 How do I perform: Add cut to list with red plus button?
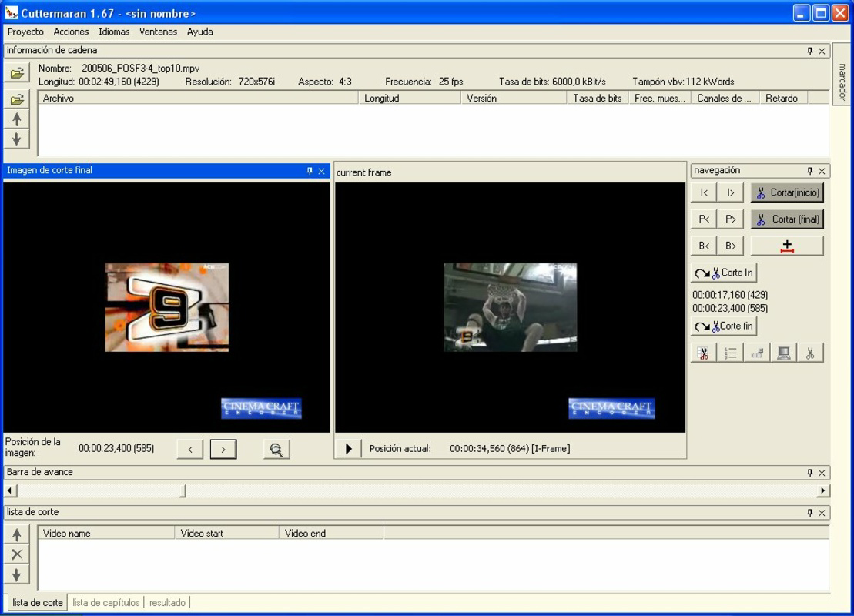[787, 246]
